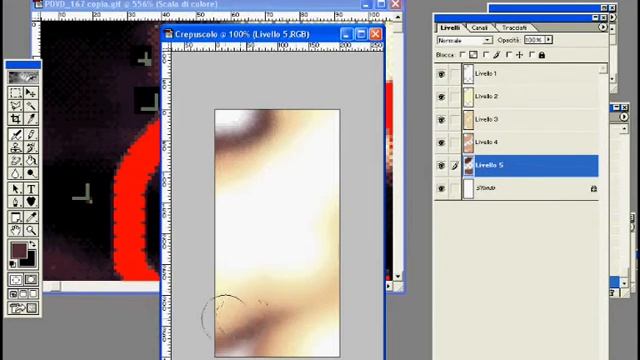This screenshot has height=360, width=640.
Task: Select the Eraser tool
Action: pyautogui.click(x=16, y=160)
